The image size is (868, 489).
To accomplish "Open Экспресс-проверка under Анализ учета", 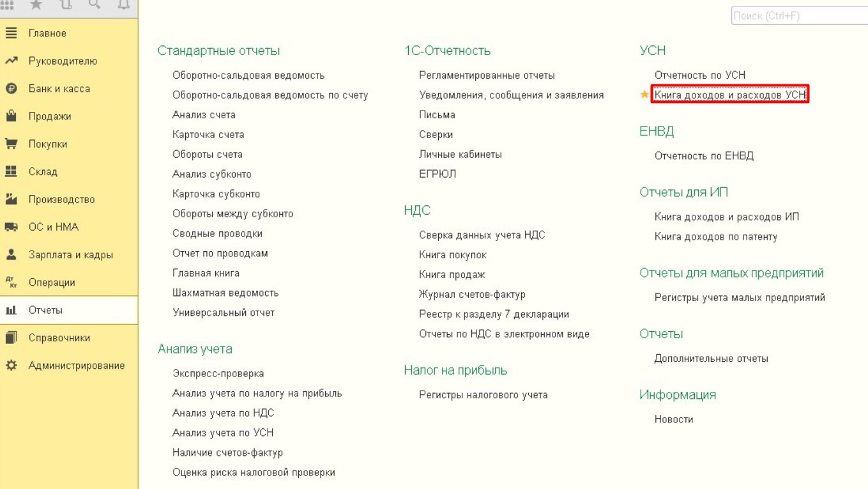I will 218,373.
